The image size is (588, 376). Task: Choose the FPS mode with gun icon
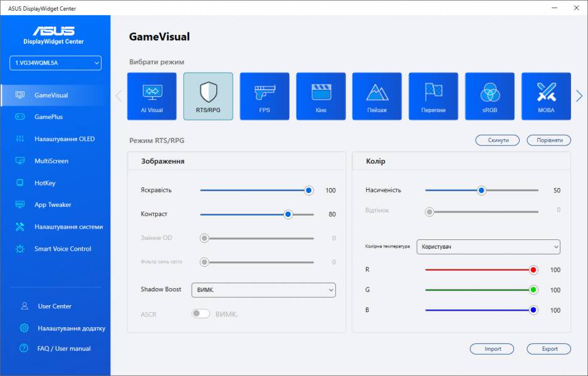coord(265,96)
